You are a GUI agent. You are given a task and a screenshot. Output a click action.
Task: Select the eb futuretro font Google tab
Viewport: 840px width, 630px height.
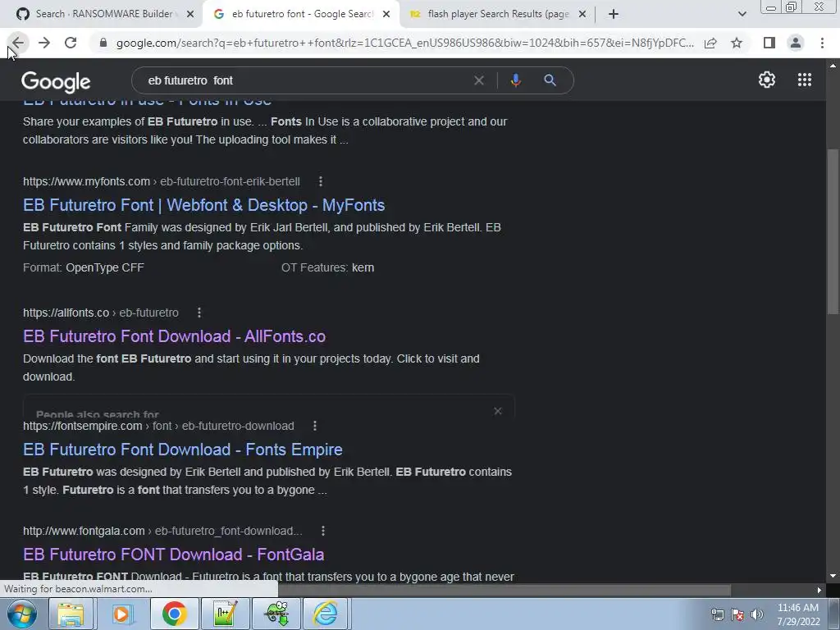click(x=300, y=14)
